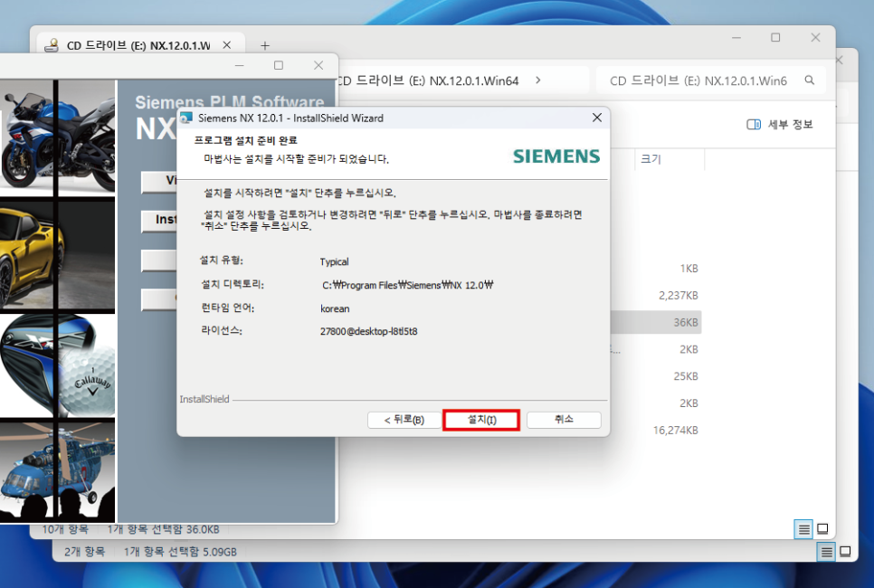The width and height of the screenshot is (874, 588).
Task: Click the Install button in NX launcher
Action: (x=159, y=220)
